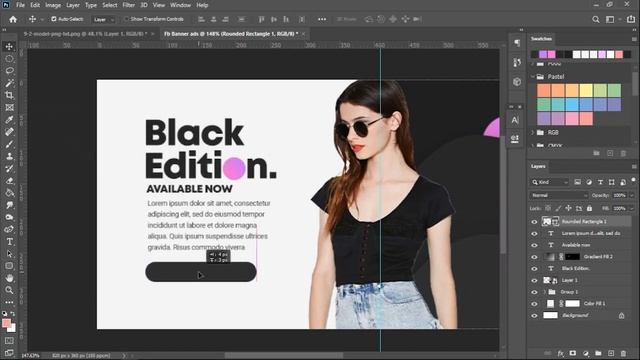Hide the Color Fill 1 layer
Screen dimensions: 640x360
tap(534, 304)
